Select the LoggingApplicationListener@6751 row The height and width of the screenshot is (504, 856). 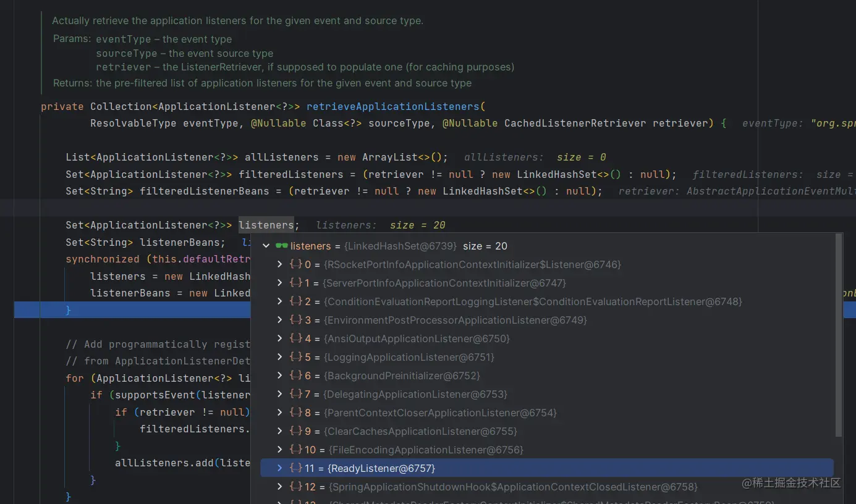(x=547, y=357)
